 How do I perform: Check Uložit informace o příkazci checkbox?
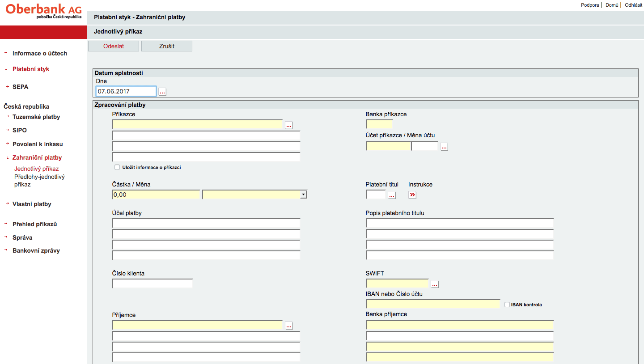(117, 167)
